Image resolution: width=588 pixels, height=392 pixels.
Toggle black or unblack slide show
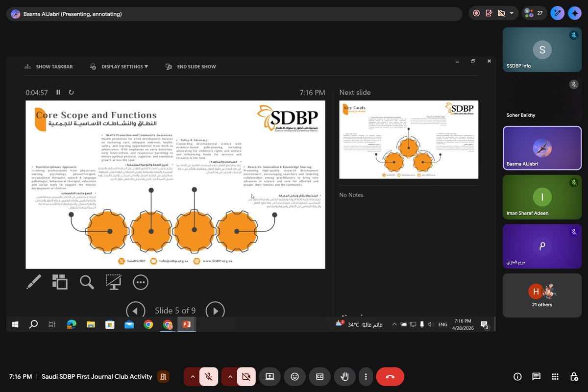(x=114, y=282)
